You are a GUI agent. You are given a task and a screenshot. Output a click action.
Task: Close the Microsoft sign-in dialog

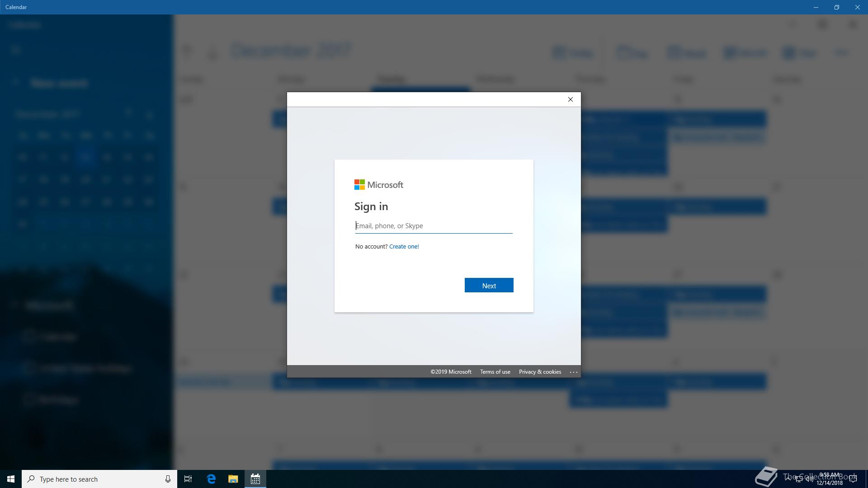(570, 99)
